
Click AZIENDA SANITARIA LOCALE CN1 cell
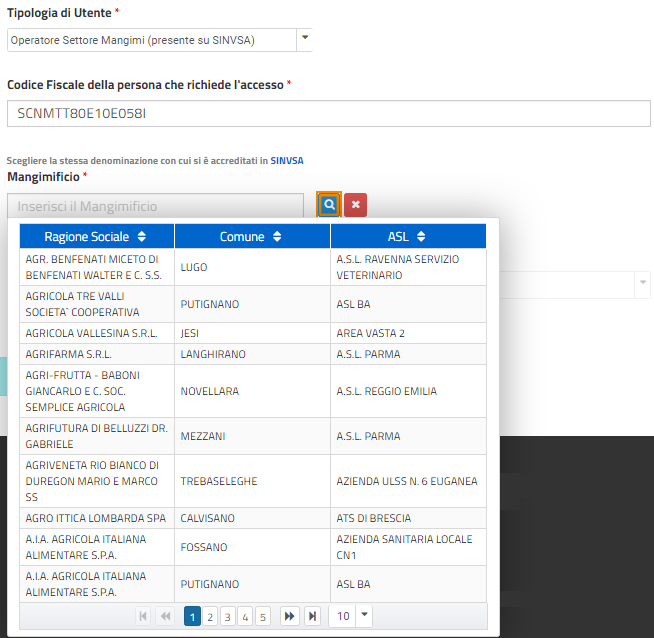coord(408,547)
